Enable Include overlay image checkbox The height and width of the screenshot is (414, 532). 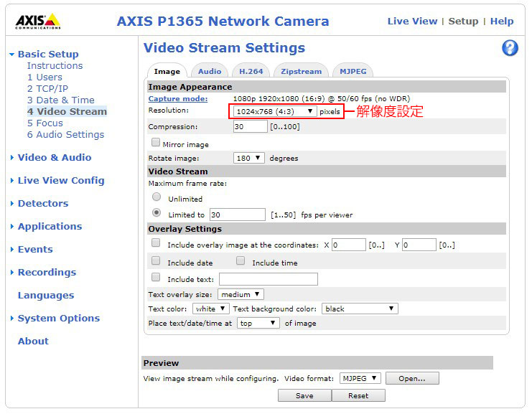[x=156, y=243]
